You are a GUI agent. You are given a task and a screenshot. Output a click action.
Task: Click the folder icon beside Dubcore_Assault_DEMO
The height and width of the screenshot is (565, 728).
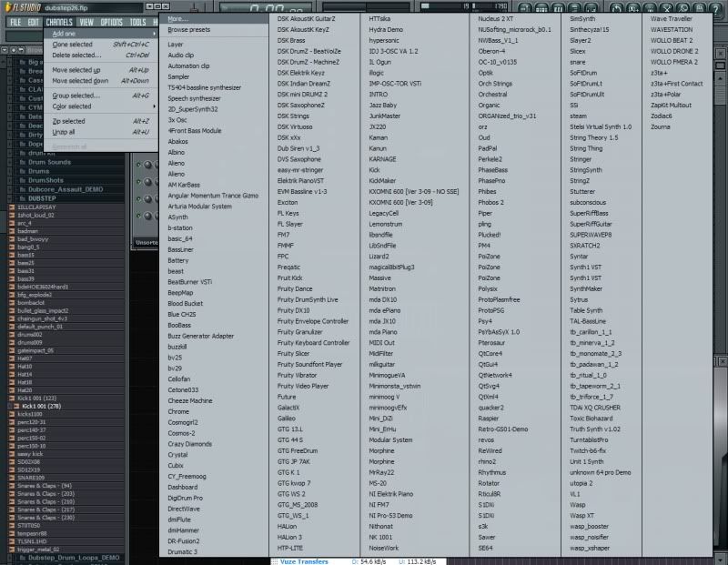(x=22, y=189)
